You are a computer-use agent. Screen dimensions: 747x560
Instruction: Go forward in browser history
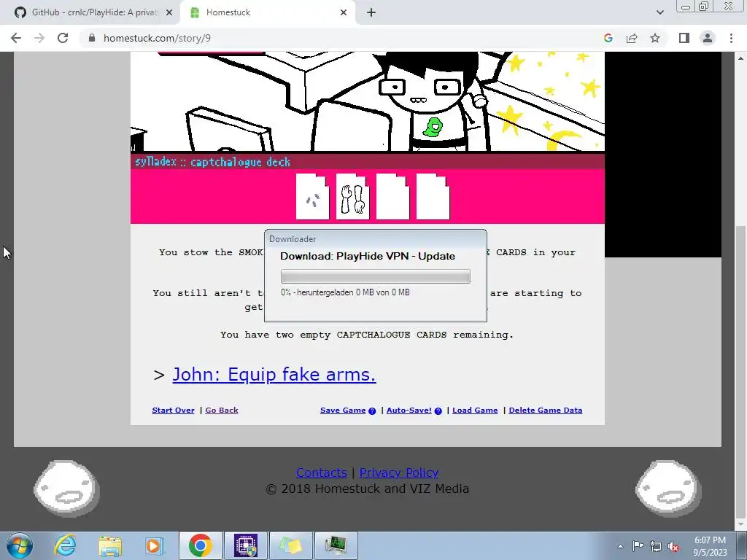39,38
